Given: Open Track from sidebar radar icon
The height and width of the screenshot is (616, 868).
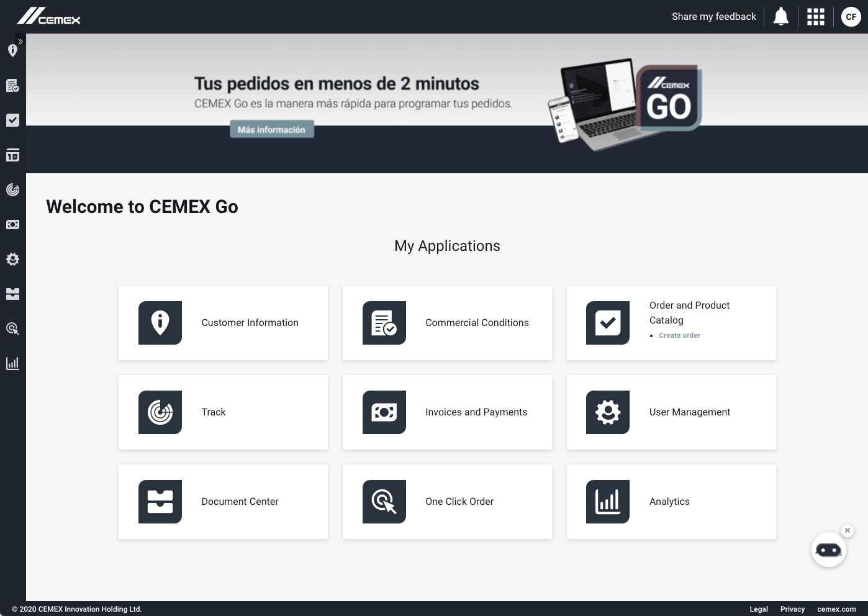Looking at the screenshot, I should pos(12,189).
